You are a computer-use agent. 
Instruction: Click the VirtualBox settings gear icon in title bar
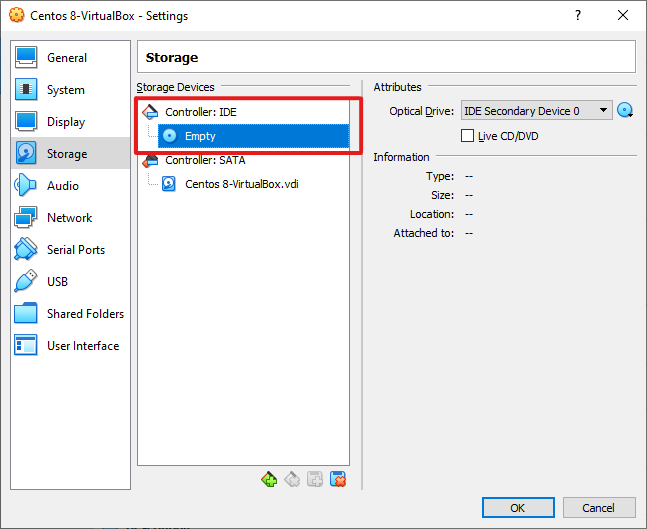pos(17,15)
